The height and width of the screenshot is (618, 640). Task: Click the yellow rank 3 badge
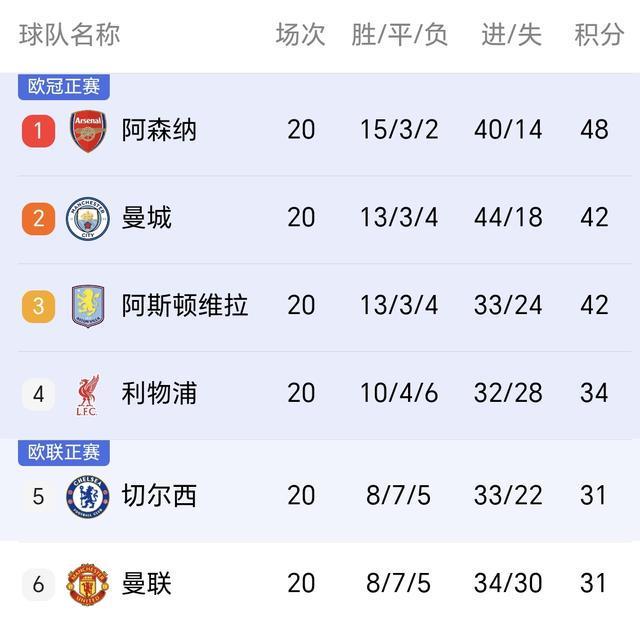(38, 306)
